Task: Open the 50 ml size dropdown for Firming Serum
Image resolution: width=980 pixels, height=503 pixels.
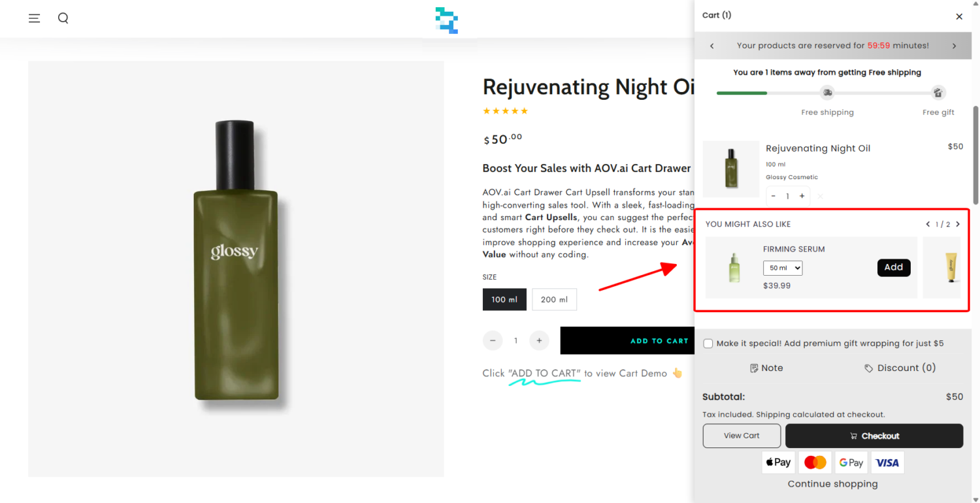Action: pos(783,268)
